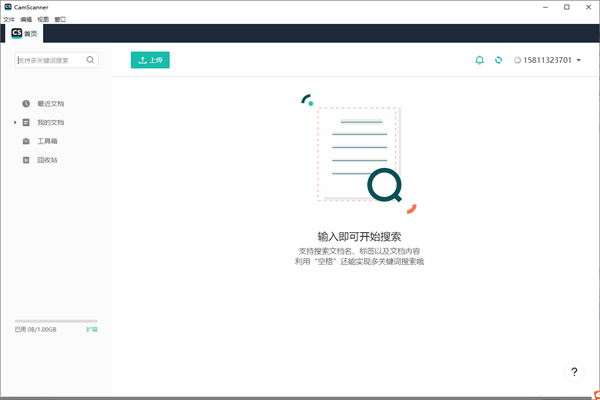Viewport: 600px width, 400px height.
Task: Click the green 上传 upload button
Action: coord(150,60)
